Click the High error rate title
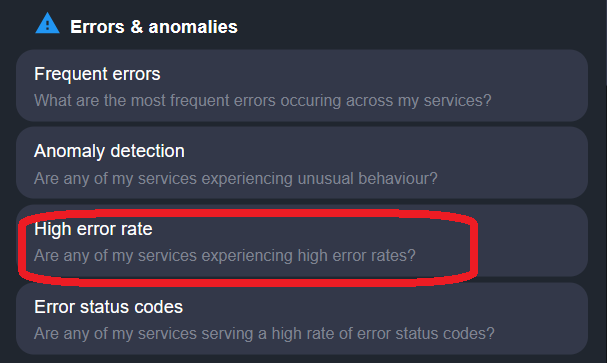The width and height of the screenshot is (607, 363). click(93, 229)
